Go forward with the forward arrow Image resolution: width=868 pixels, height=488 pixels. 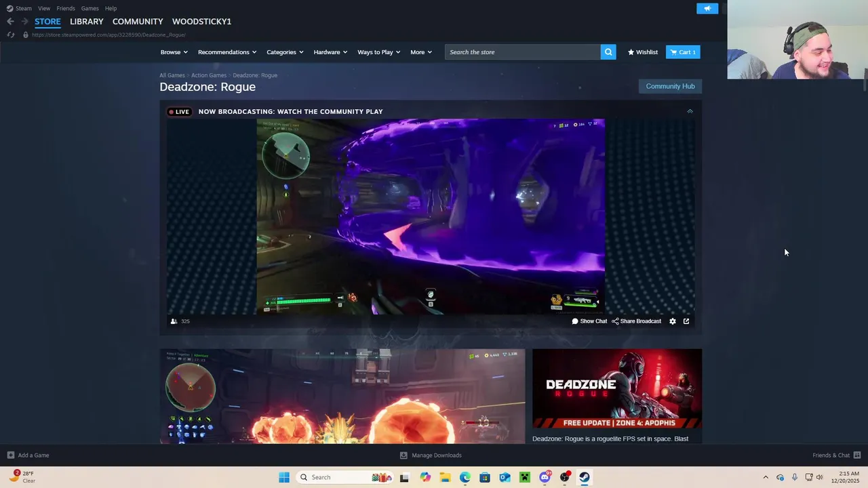click(24, 22)
